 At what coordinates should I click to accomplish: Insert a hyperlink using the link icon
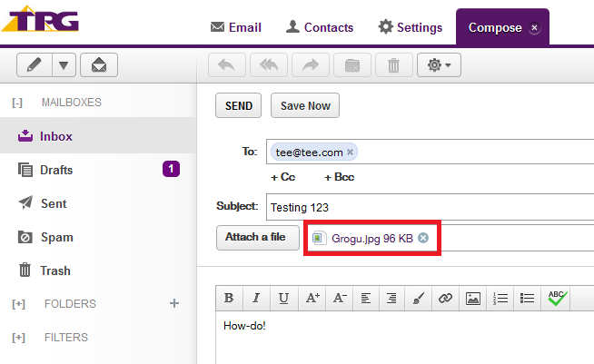pyautogui.click(x=445, y=298)
